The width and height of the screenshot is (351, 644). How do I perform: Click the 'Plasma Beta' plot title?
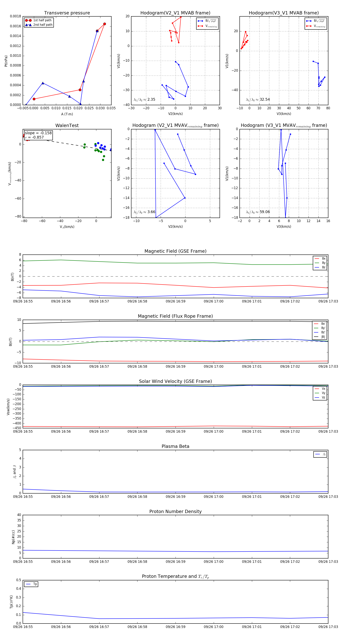[x=175, y=446]
